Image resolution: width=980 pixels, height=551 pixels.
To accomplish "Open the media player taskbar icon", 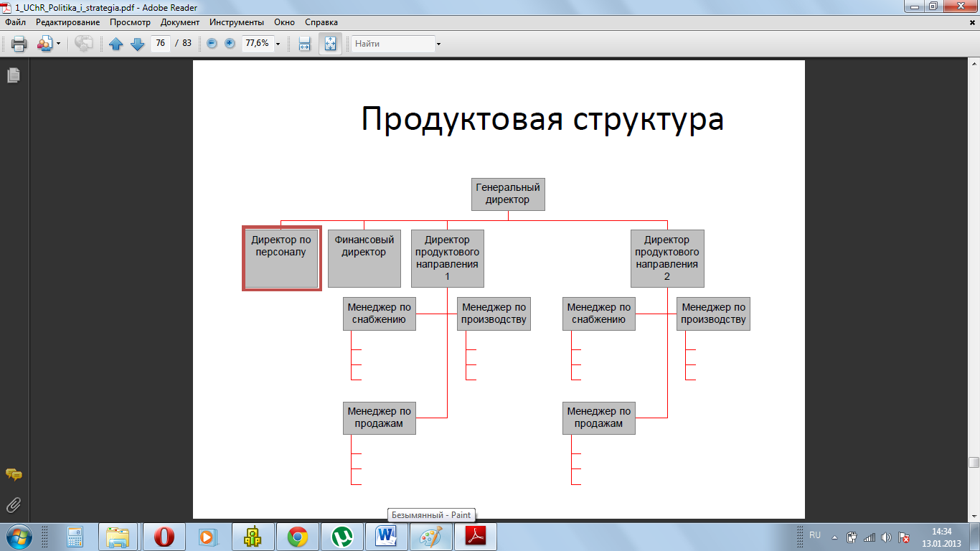I will point(207,537).
